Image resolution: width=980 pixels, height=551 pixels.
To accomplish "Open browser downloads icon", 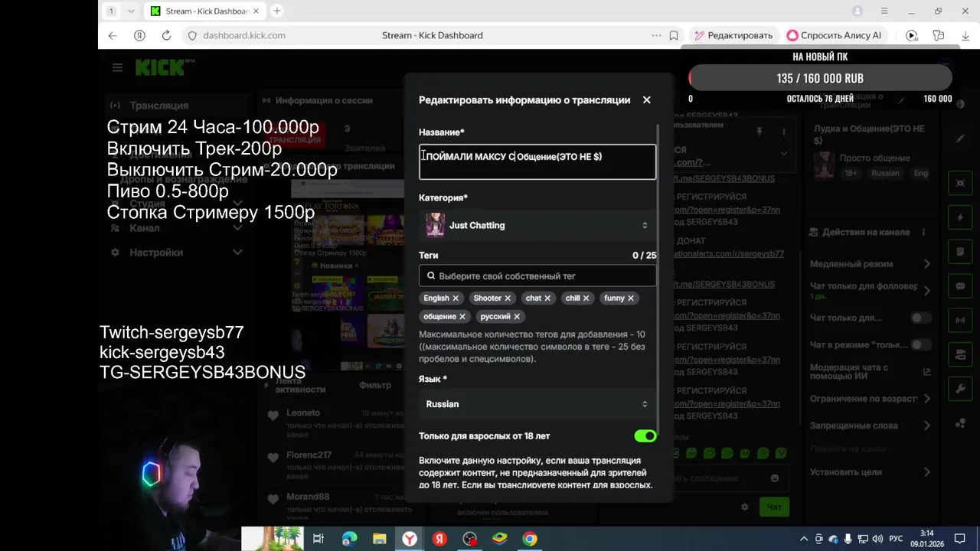I will point(965,35).
